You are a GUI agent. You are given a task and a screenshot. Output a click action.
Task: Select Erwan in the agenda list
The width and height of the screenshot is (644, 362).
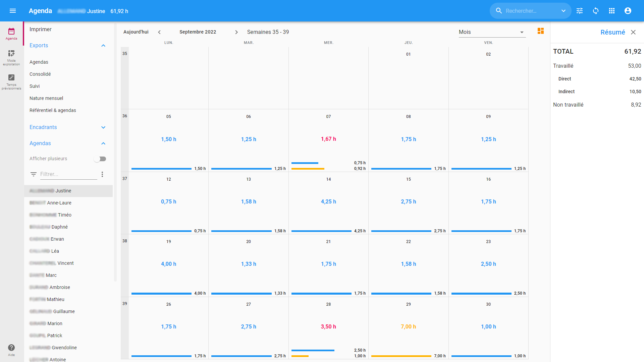click(68, 239)
